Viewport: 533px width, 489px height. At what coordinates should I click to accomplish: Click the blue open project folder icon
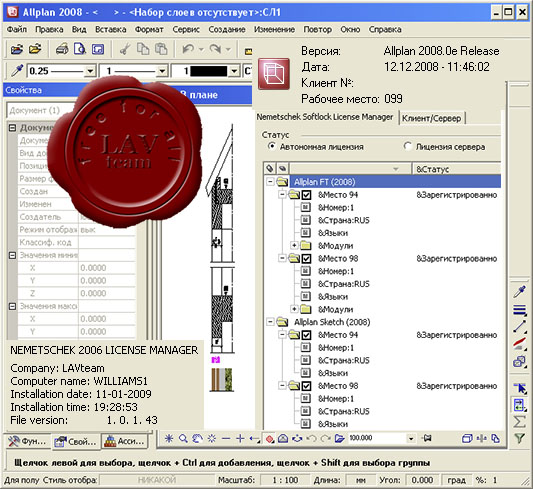click(x=17, y=50)
